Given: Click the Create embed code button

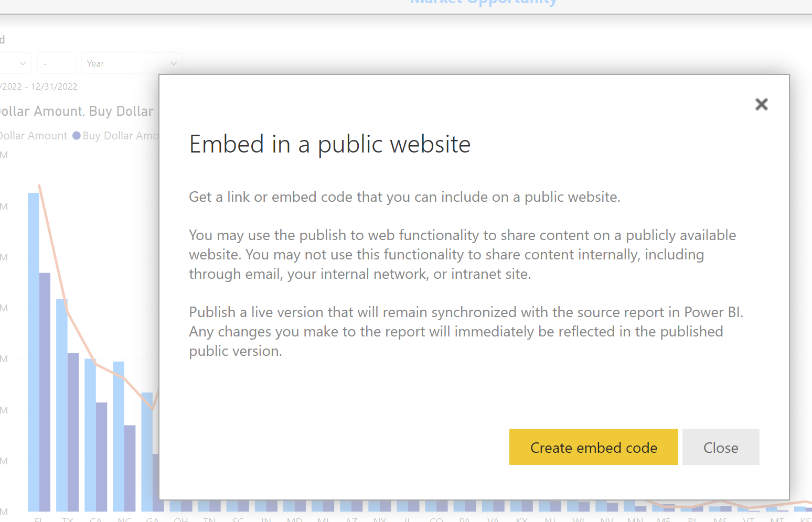Looking at the screenshot, I should pos(593,447).
